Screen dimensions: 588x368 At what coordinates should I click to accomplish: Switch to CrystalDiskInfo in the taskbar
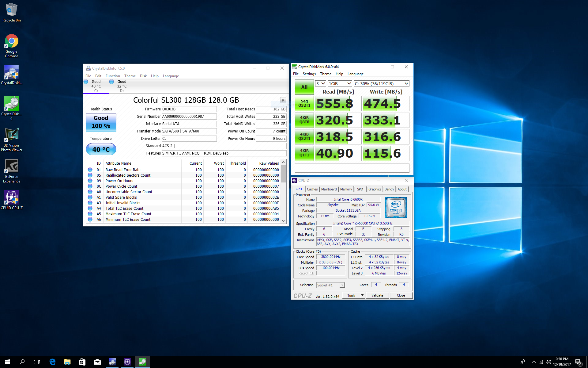[x=112, y=362]
